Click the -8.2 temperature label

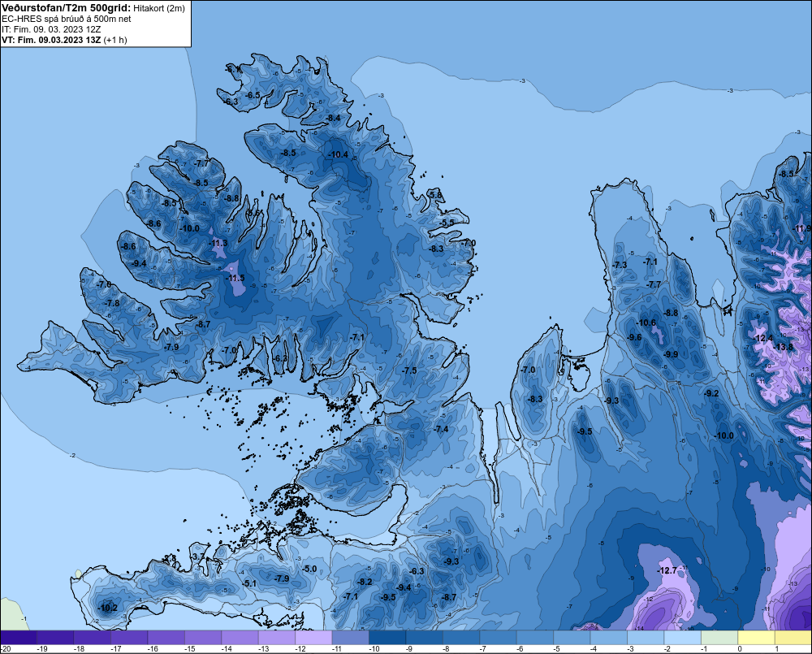(x=365, y=582)
